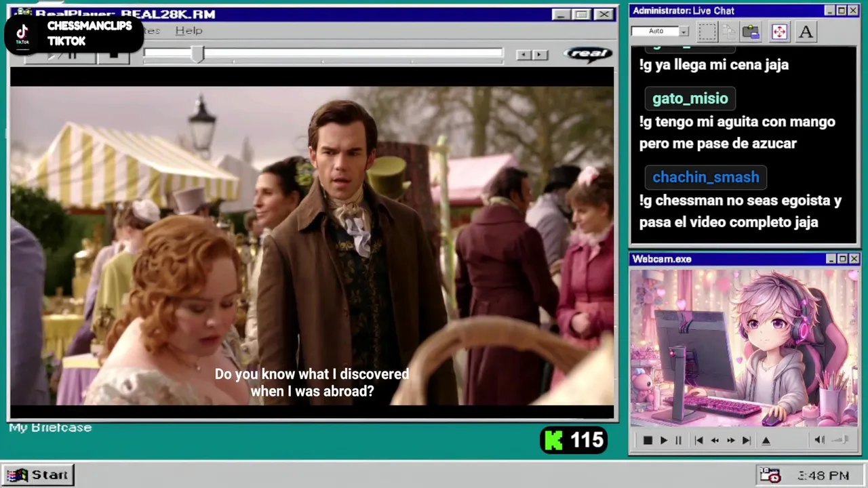Click the green K icon beside 115
This screenshot has height=488, width=868.
click(x=554, y=441)
